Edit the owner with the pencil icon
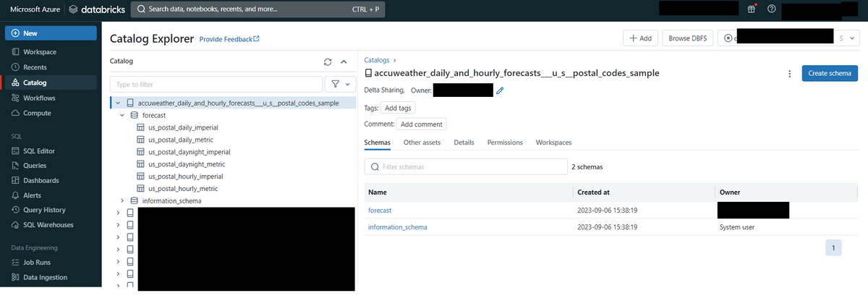868x301 pixels. coord(500,90)
